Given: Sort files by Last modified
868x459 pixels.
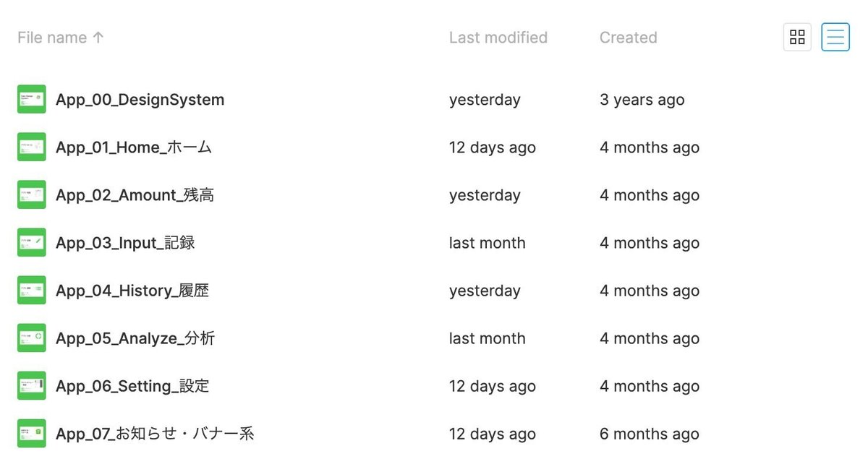Looking at the screenshot, I should 498,38.
